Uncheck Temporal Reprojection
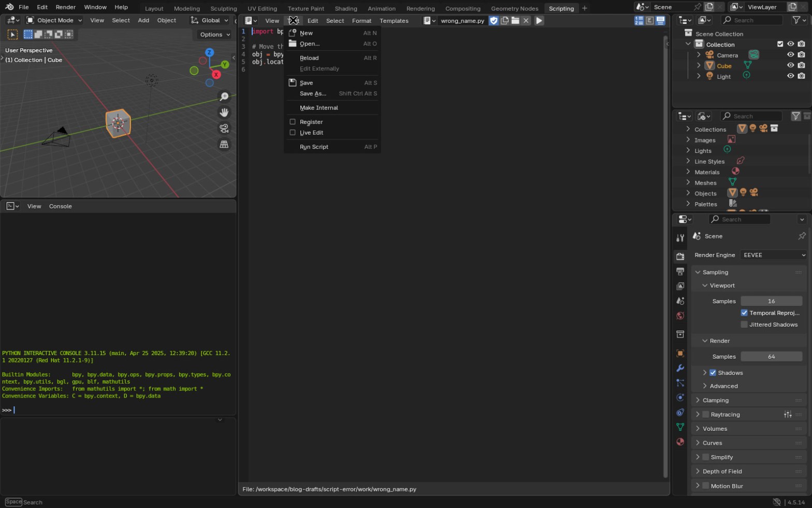812x508 pixels. [744, 313]
